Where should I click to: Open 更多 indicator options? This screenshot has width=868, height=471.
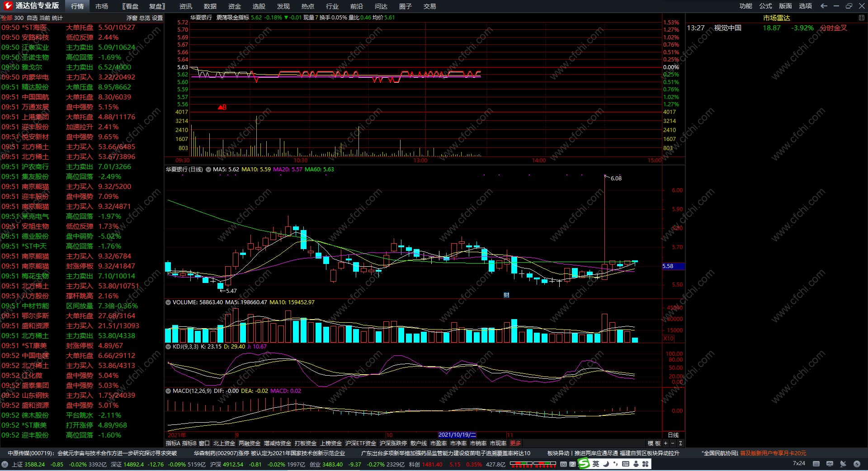[515, 443]
